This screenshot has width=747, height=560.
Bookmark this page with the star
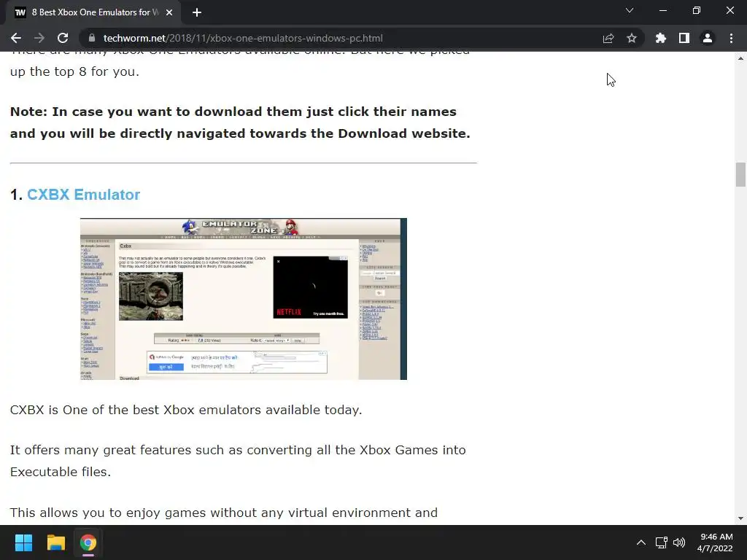point(632,38)
